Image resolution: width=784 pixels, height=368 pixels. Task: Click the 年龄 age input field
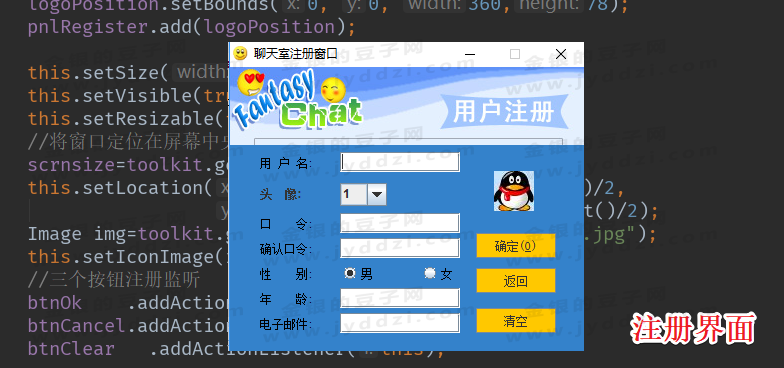[x=400, y=298]
